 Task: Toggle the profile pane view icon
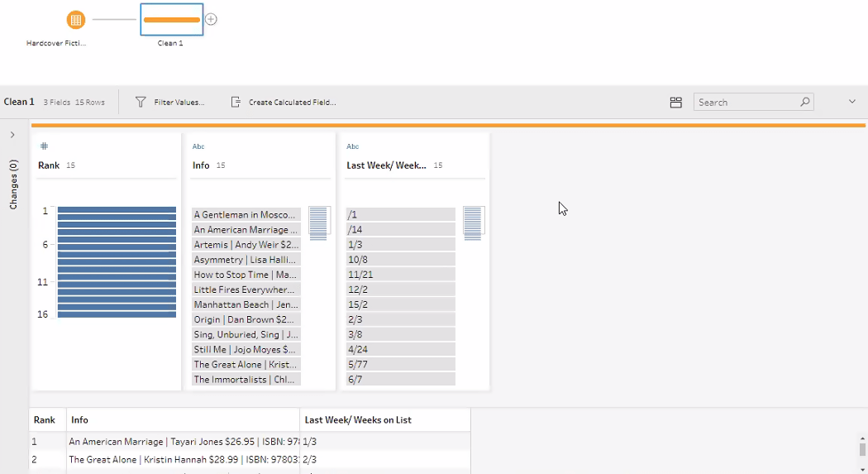point(676,103)
